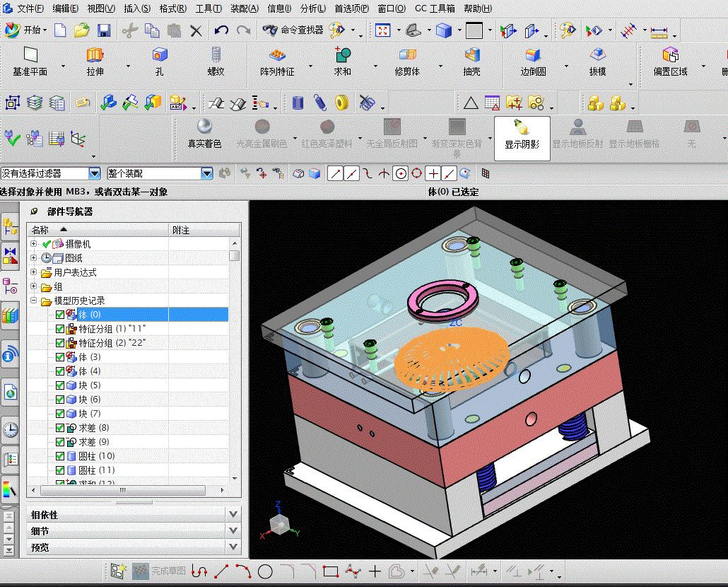Select the 块 (6) tree row

128,400
